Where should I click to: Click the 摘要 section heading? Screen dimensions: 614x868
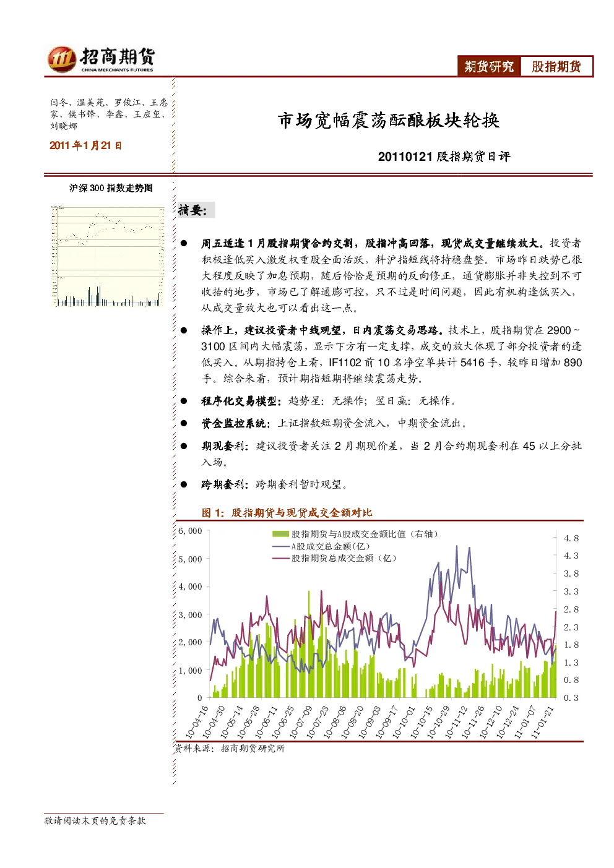click(x=192, y=210)
